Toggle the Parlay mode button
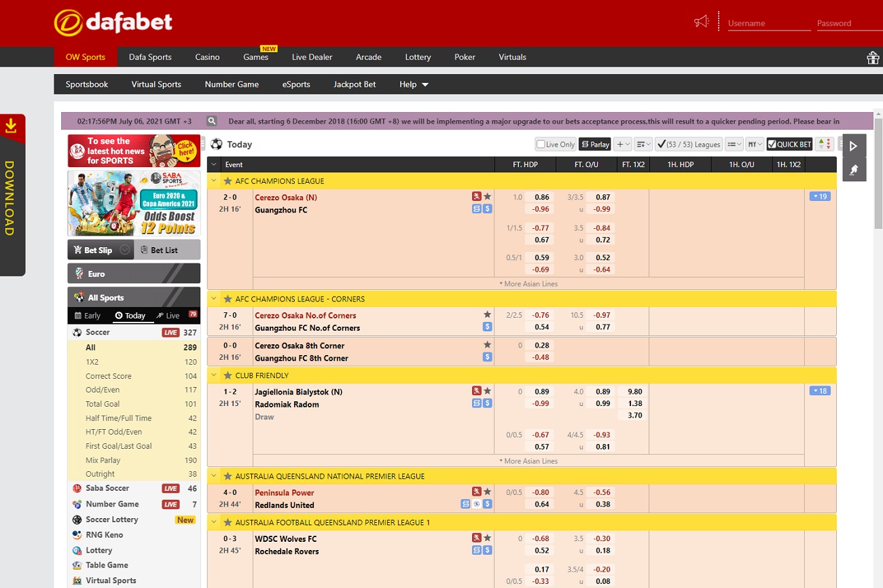Screen dimensions: 883x588 coord(595,144)
